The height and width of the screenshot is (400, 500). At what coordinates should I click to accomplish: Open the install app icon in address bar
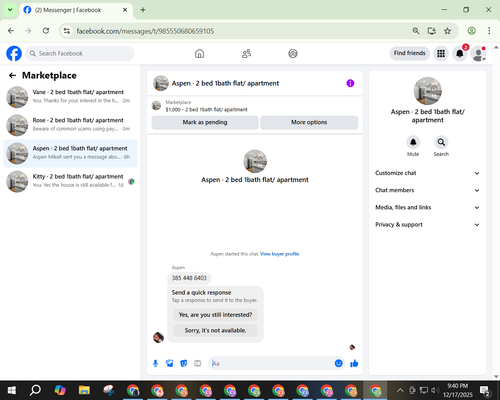(432, 31)
